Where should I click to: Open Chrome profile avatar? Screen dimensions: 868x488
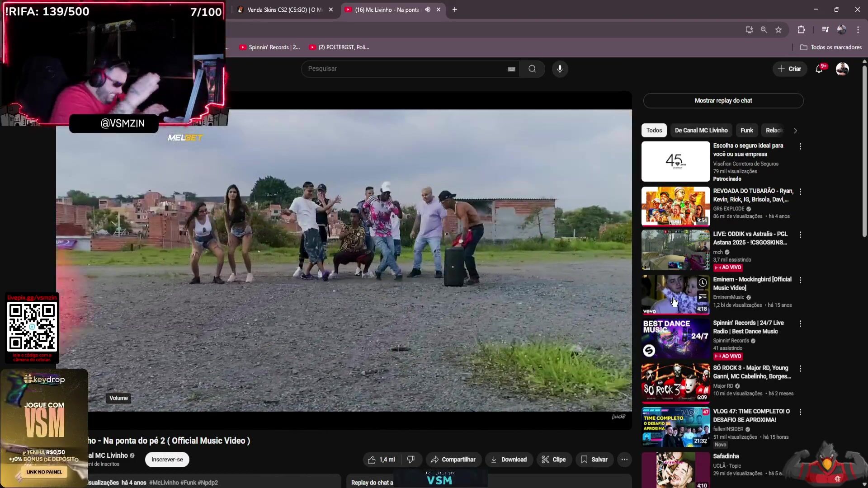point(842,30)
